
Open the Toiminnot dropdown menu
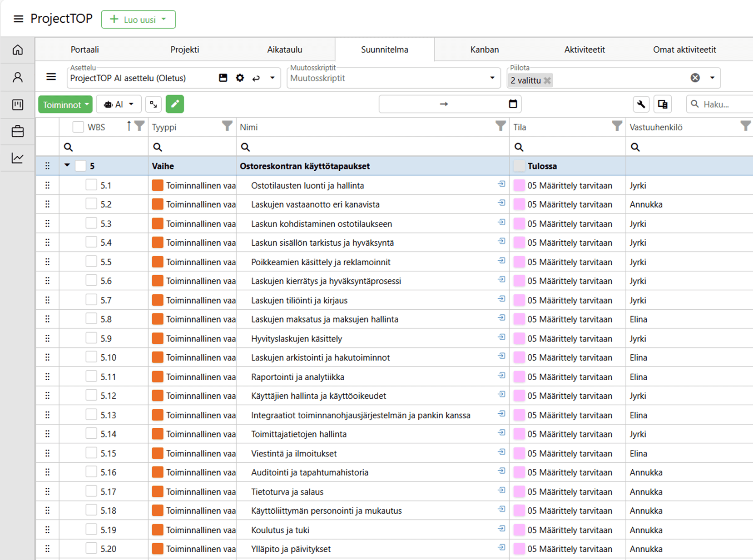(x=65, y=104)
